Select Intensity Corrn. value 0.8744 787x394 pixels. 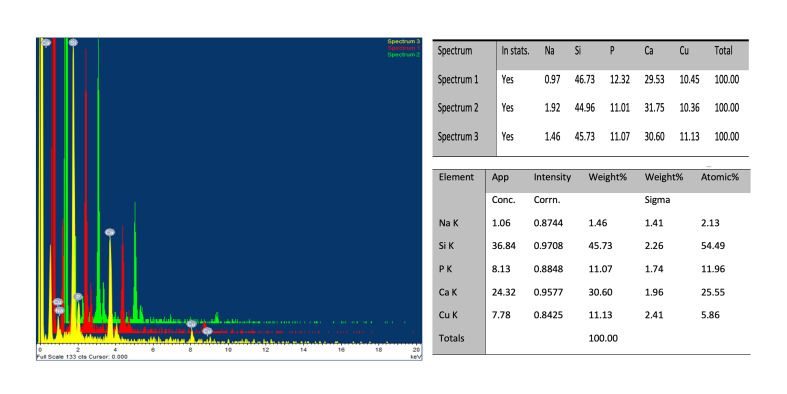click(548, 223)
